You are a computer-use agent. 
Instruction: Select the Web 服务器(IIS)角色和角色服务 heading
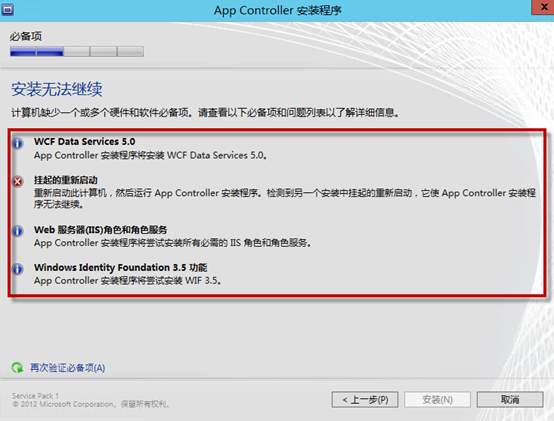coord(100,230)
